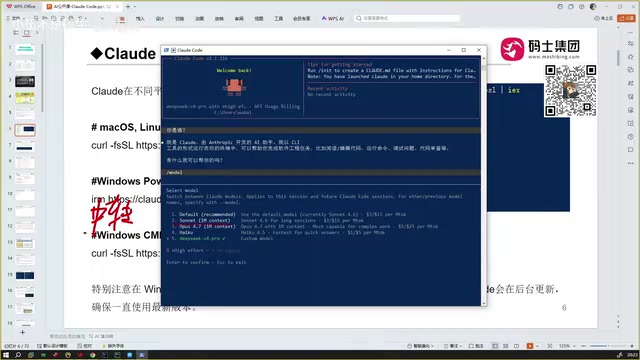The width and height of the screenshot is (640, 360).
Task: Click the orange share button
Action: click(x=627, y=18)
